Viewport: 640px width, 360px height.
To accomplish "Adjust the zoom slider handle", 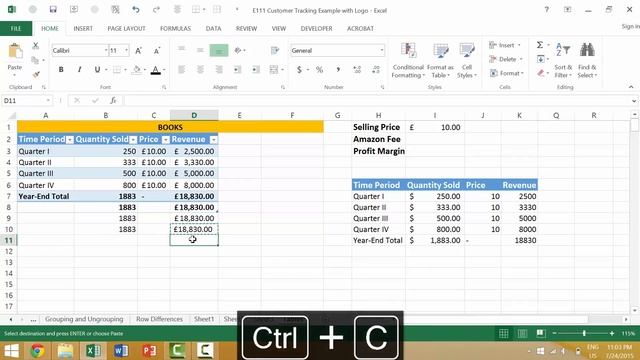I will (584, 333).
